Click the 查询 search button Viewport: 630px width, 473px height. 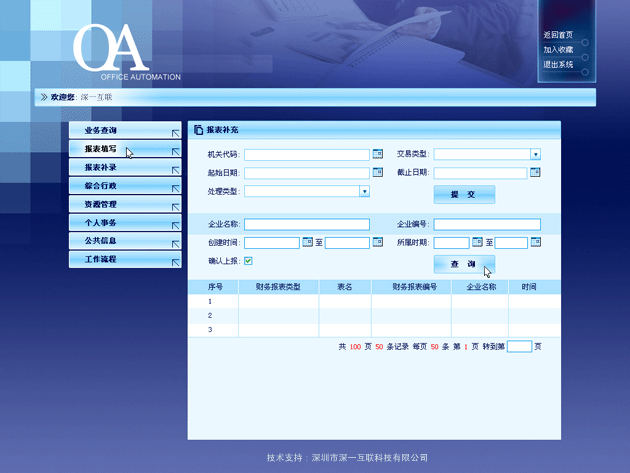(463, 264)
